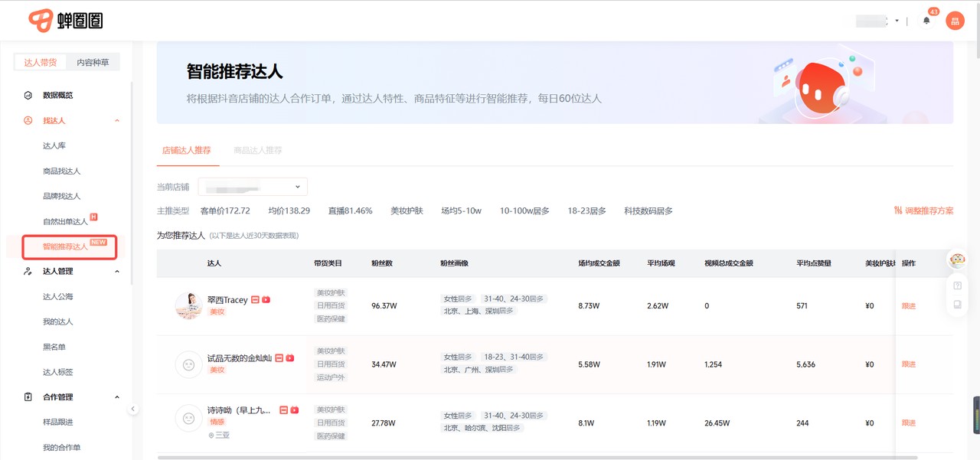This screenshot has width=980, height=460.
Task: Open 达人公海 in the sidebar
Action: tap(58, 296)
